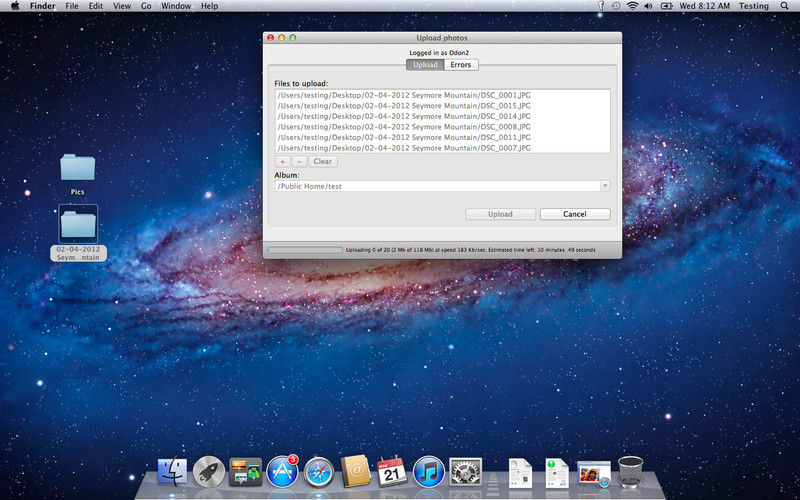Open the Trash in the Dock
800x500 pixels.
coord(631,471)
